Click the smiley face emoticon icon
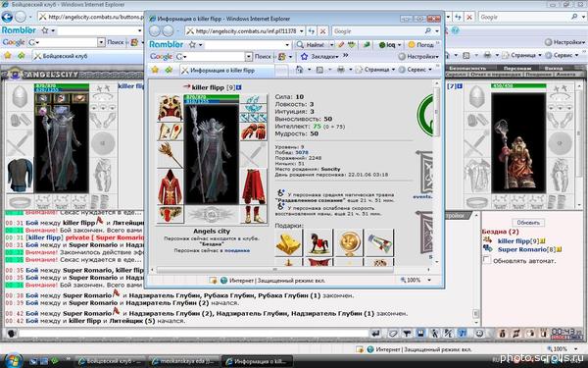 [x=479, y=333]
